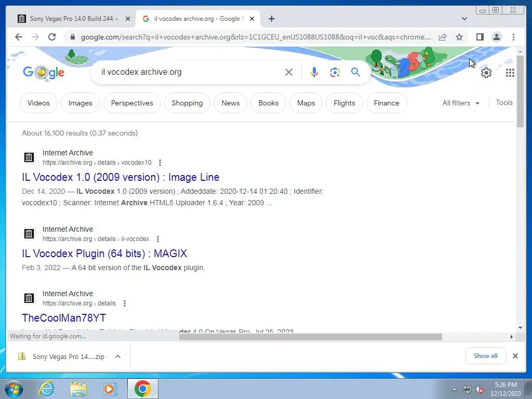
Task: Start a voice search with the microphone
Action: pyautogui.click(x=314, y=72)
